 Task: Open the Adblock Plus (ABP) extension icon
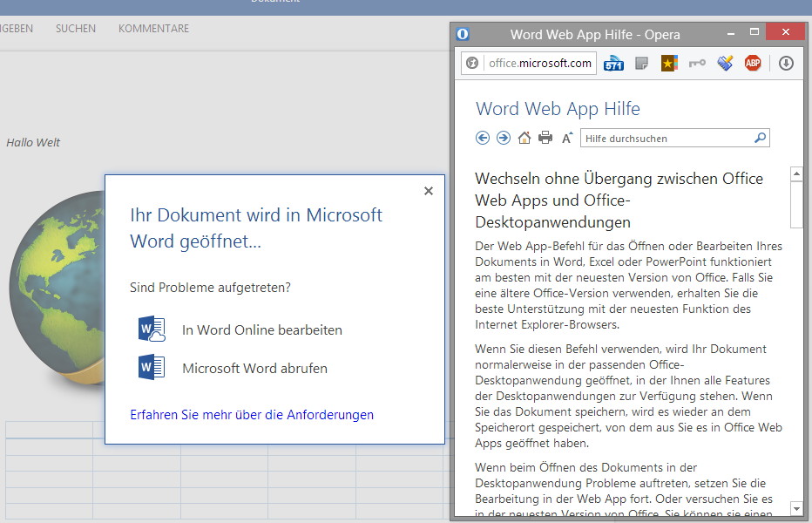[753, 64]
